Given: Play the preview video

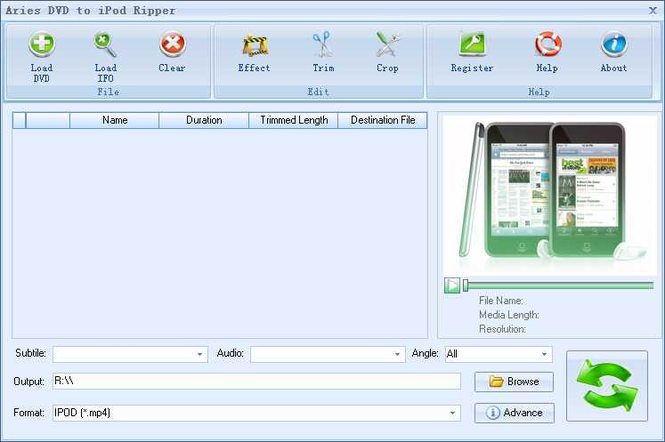Looking at the screenshot, I should tap(452, 285).
